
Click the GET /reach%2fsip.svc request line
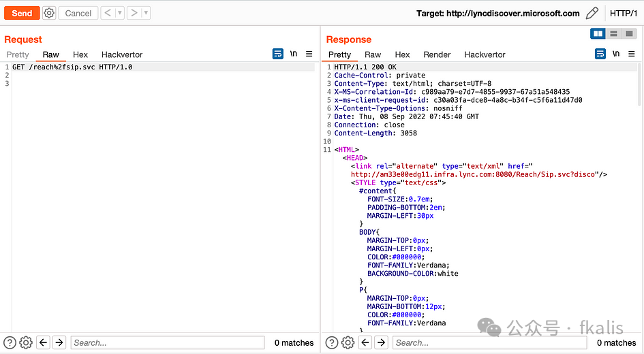point(72,67)
